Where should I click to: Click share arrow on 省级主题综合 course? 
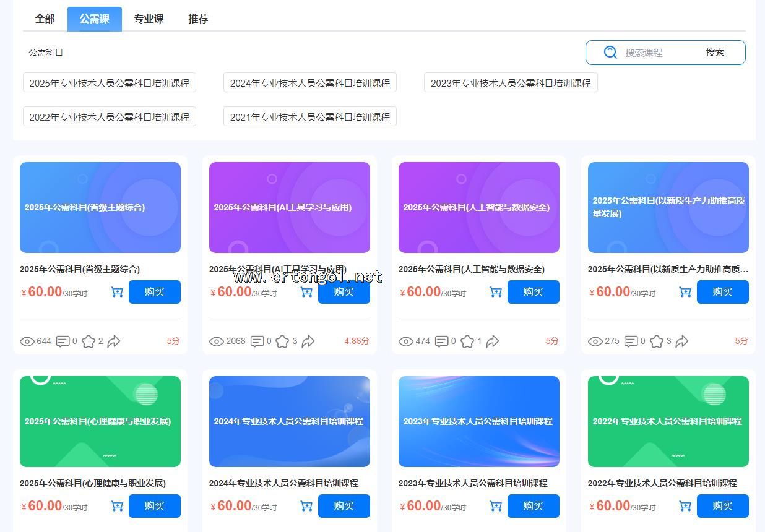(x=114, y=341)
